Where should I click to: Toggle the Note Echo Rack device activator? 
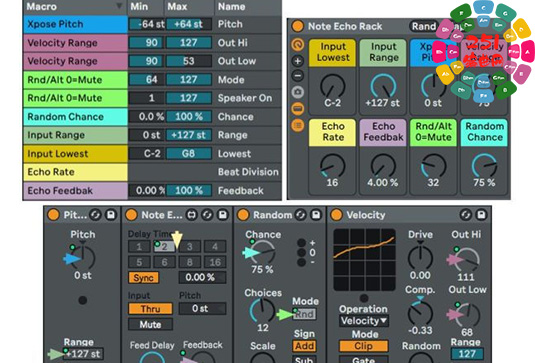[x=298, y=26]
